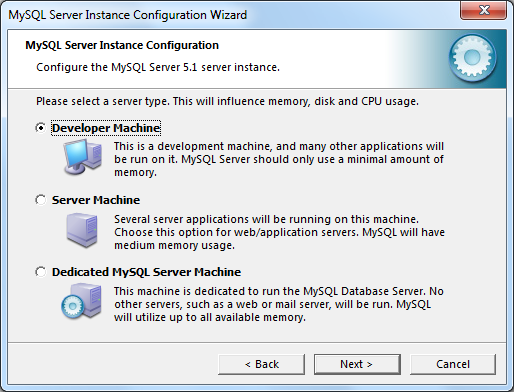
Task: Click the 'Please select a server type' instruction
Action: [227, 101]
